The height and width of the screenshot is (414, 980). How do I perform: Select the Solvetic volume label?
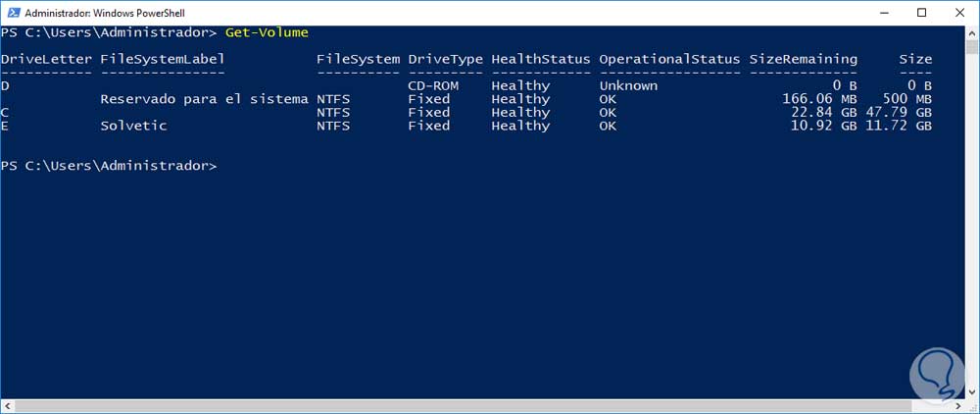(x=133, y=126)
